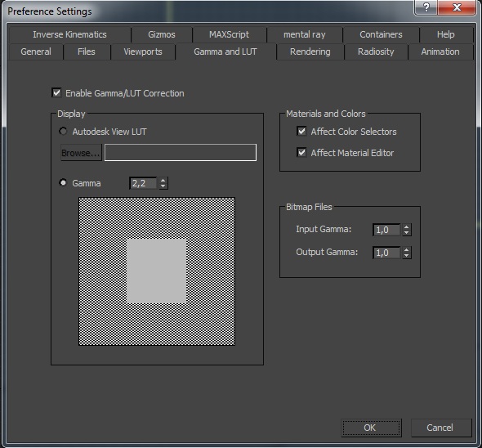This screenshot has height=448, width=482.
Task: Increase Input Gamma with up arrow
Action: (x=407, y=226)
